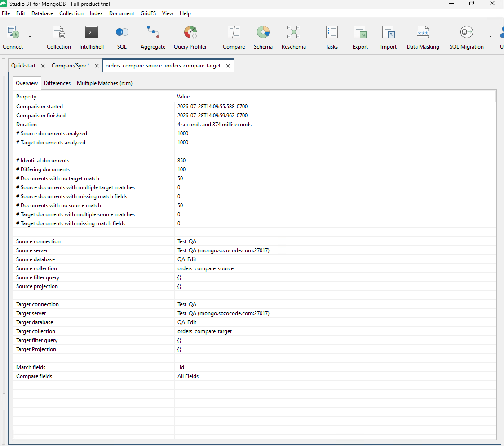
Task: Select the Duration value '4 seconds and 374 milliseconds'
Action: tap(214, 125)
